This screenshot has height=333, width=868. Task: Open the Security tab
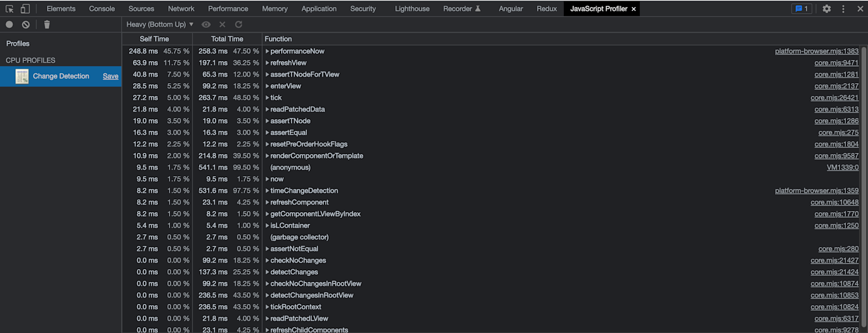[363, 9]
